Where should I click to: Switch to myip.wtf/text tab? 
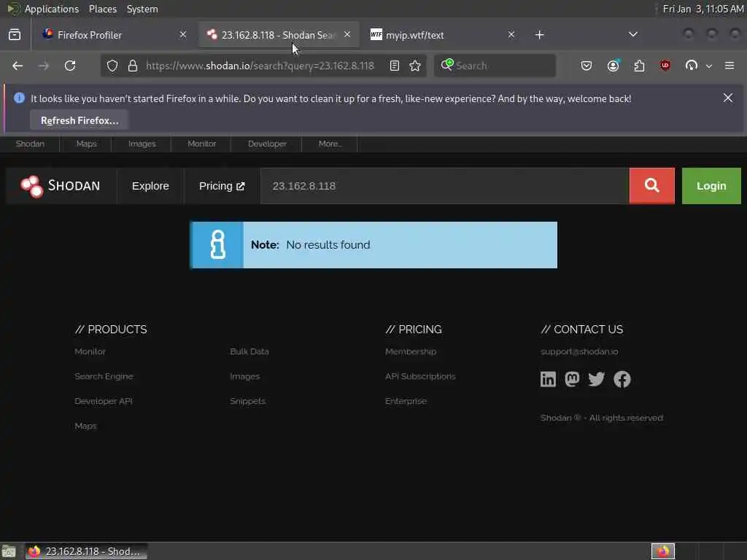443,35
